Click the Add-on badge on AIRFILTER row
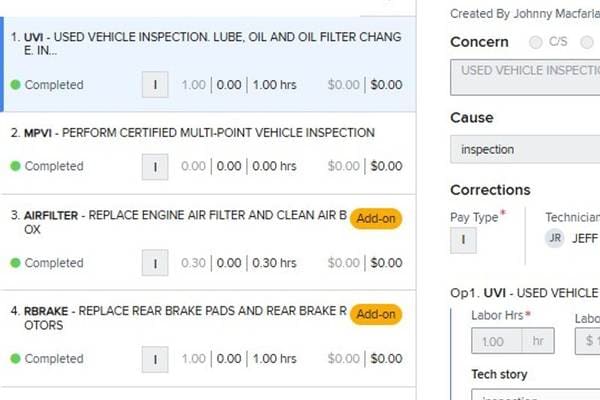The width and height of the screenshot is (600, 400). 376,219
